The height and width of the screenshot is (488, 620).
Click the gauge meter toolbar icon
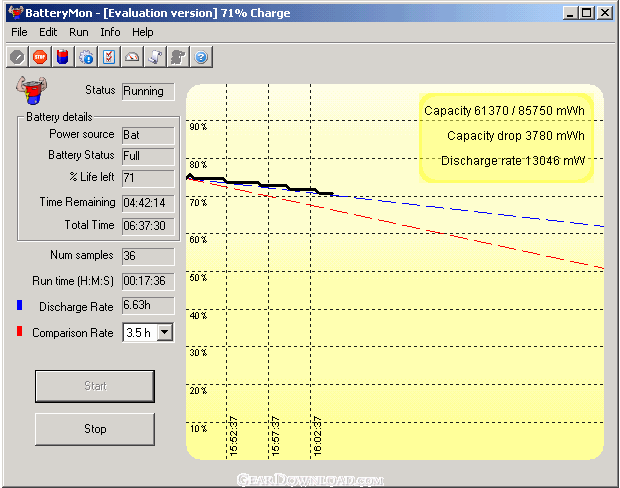pyautogui.click(x=132, y=57)
